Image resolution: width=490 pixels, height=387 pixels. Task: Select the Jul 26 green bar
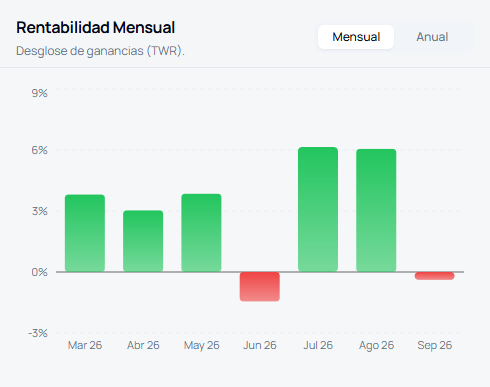click(x=318, y=209)
